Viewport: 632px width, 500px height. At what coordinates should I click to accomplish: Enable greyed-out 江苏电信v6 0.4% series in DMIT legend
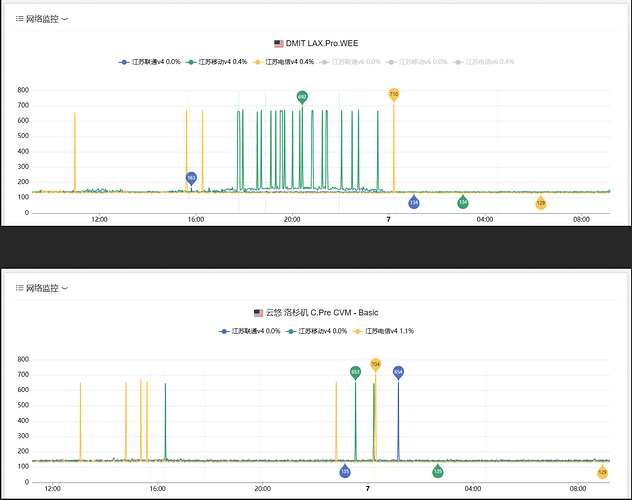(484, 62)
